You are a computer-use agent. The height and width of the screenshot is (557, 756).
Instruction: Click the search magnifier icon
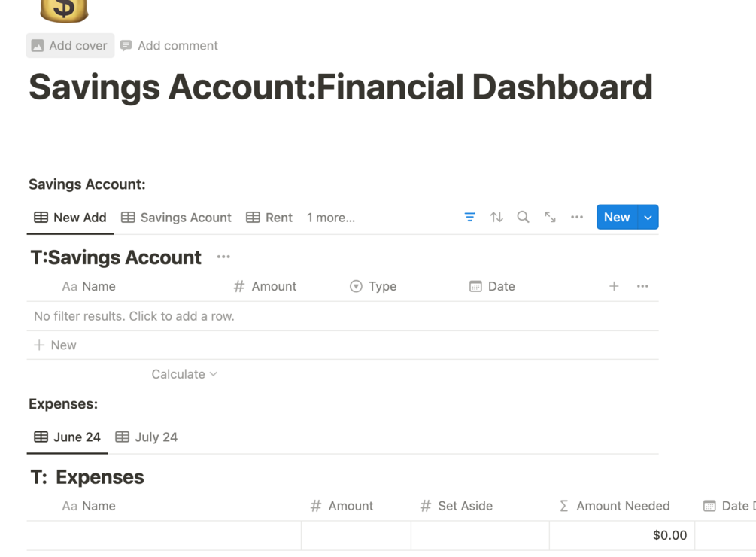click(x=523, y=218)
